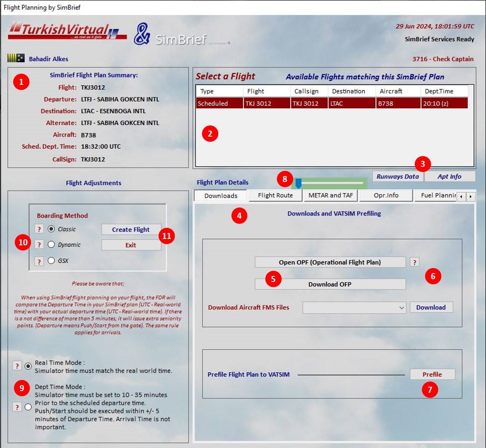Click the Type column header

click(x=219, y=91)
